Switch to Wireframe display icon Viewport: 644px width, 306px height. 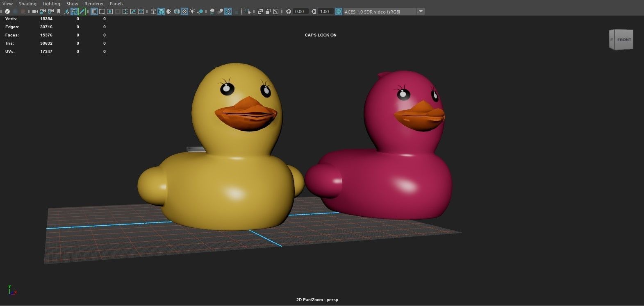tap(153, 11)
